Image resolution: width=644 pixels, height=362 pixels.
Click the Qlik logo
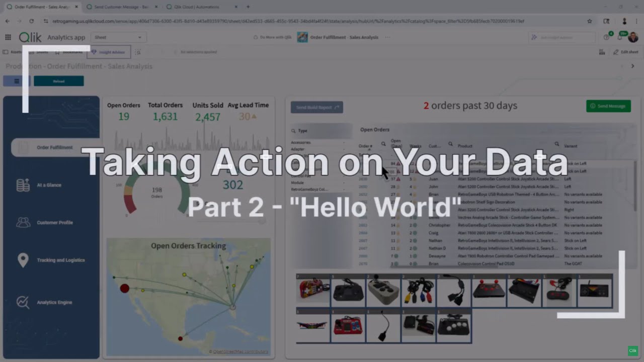(30, 37)
